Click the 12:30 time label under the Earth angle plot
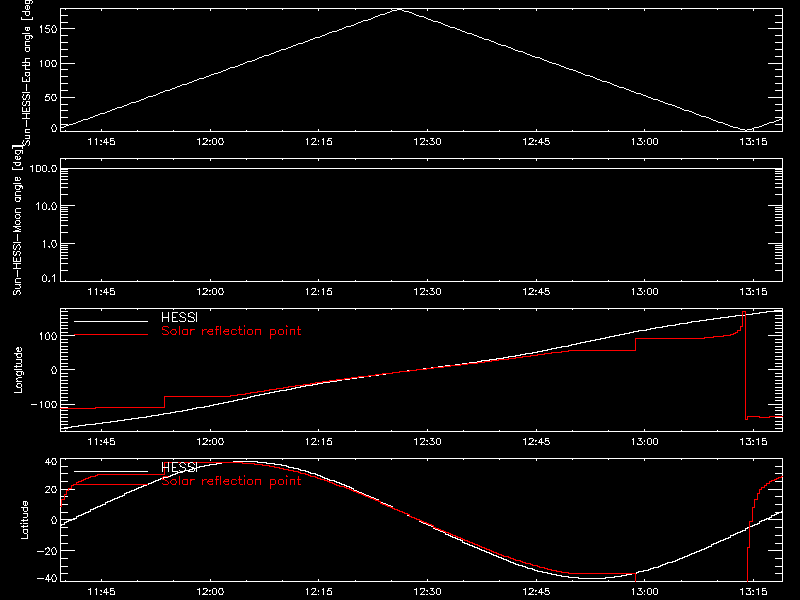This screenshot has width=800, height=600. click(428, 141)
